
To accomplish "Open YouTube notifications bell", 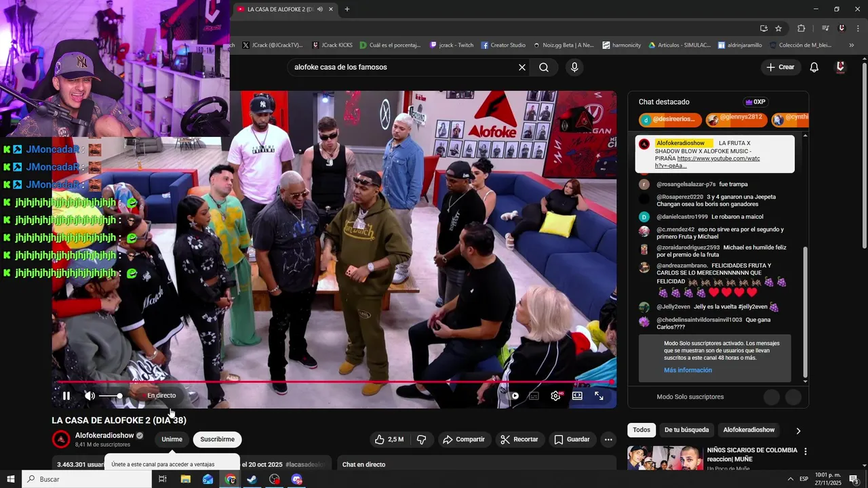I will (x=814, y=67).
